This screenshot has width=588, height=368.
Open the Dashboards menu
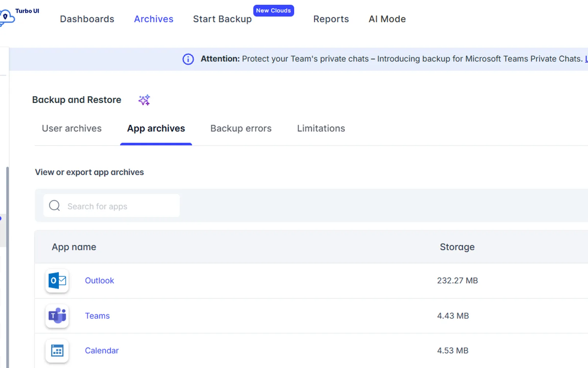coord(87,19)
